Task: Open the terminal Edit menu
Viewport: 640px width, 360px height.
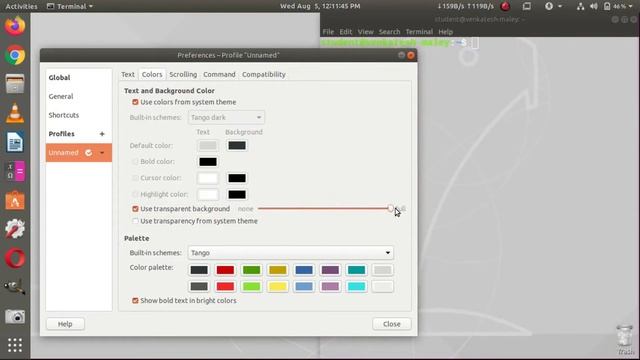Action: pos(346,31)
